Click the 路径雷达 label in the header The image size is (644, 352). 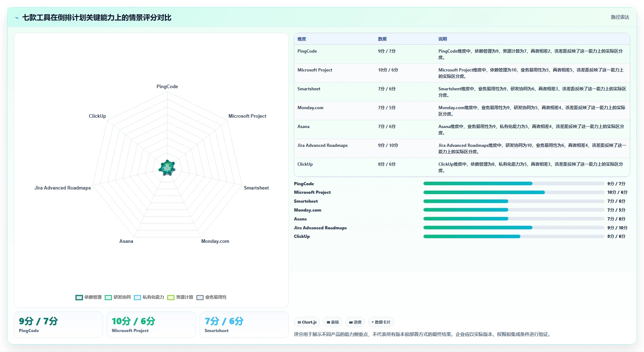pyautogui.click(x=620, y=17)
